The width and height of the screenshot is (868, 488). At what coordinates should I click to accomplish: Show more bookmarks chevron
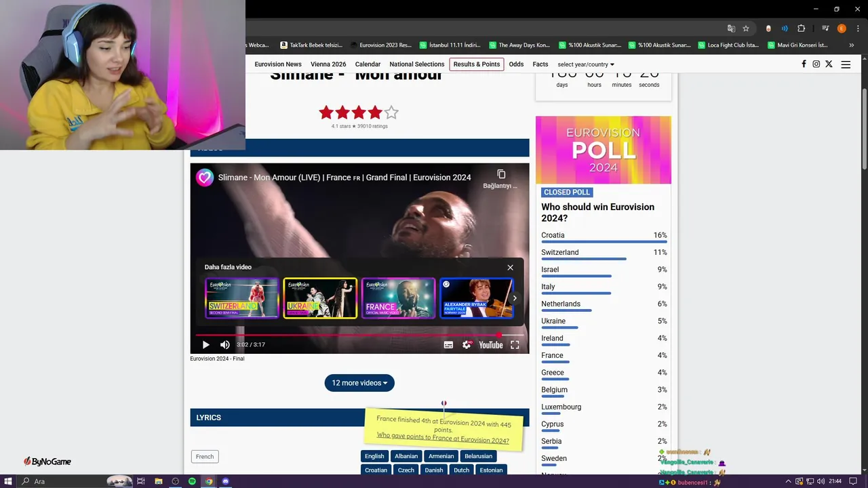[852, 45]
